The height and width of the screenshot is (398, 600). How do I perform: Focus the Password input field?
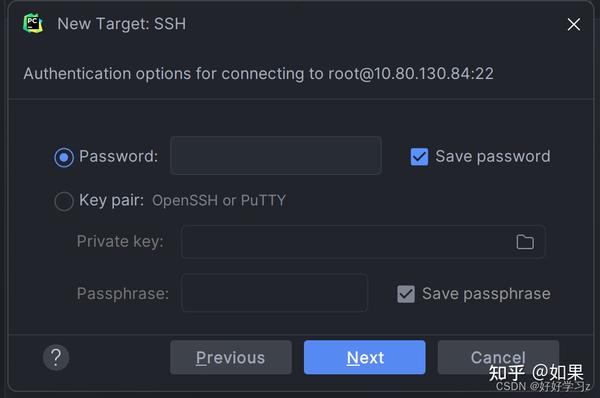point(276,155)
